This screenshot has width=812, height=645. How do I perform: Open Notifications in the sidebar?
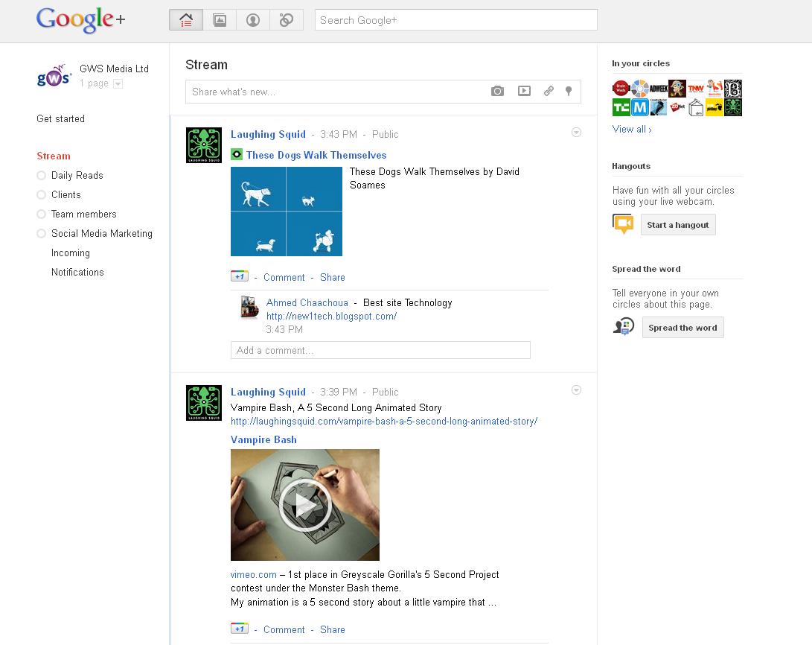[77, 273]
